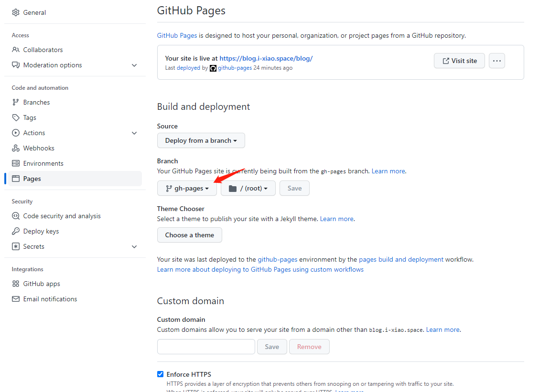Click the Visit site button
539x392 pixels.
459,61
